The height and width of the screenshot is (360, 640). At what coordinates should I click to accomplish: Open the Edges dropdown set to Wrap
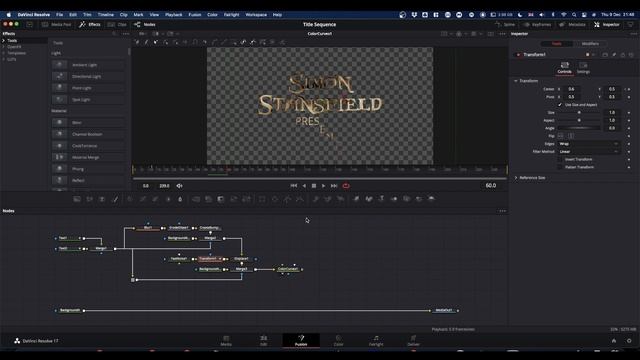[x=589, y=144]
